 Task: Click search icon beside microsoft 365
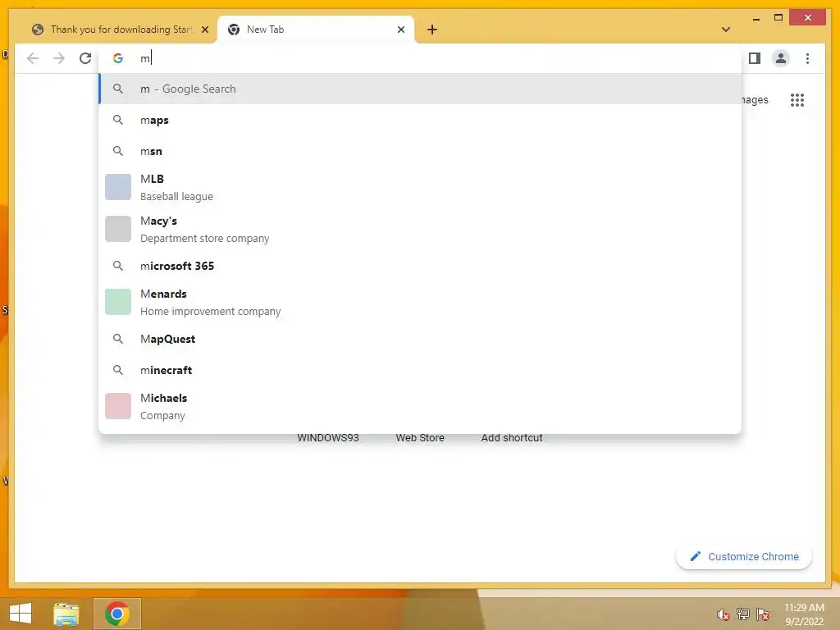pos(118,266)
